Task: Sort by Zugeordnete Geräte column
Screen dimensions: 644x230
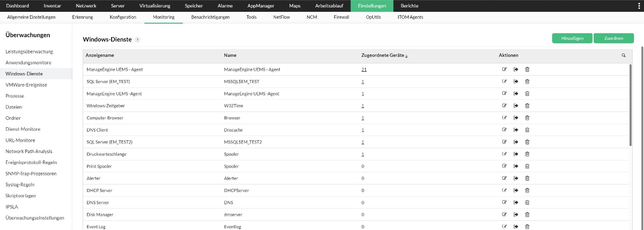Action: 384,55
